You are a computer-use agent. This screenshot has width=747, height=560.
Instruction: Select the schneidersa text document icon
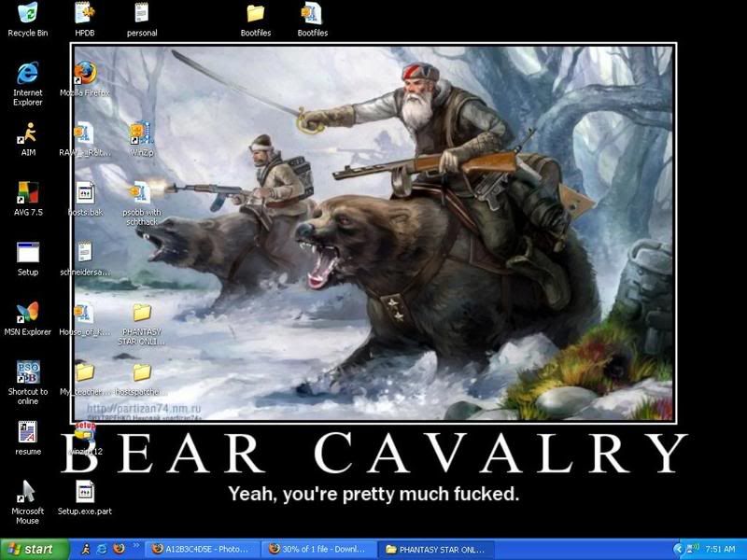coord(85,252)
